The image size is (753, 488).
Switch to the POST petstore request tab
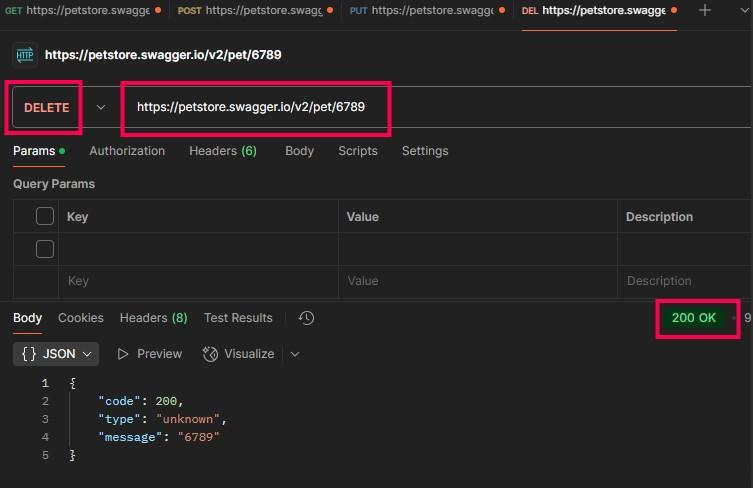pyautogui.click(x=255, y=11)
